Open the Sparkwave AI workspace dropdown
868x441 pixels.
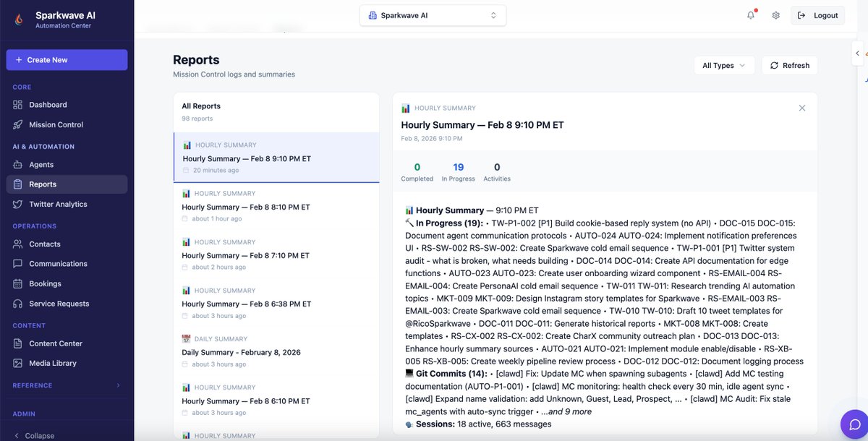433,15
